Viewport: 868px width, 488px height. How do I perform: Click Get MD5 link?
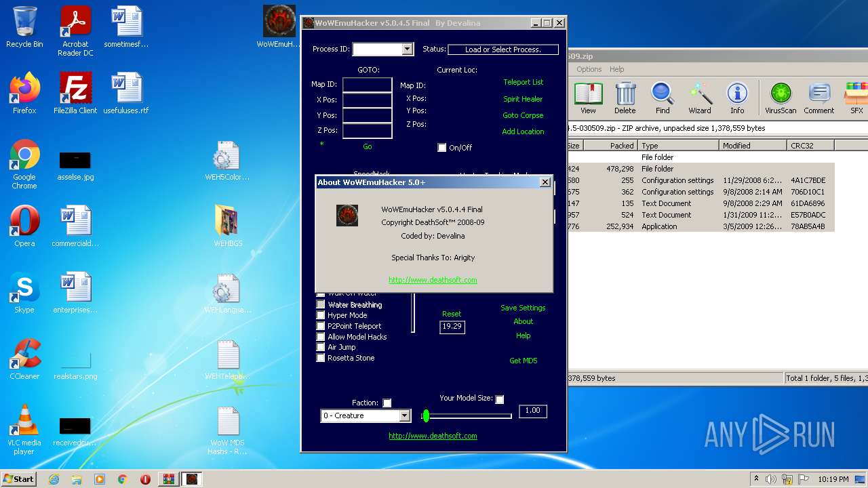(523, 361)
